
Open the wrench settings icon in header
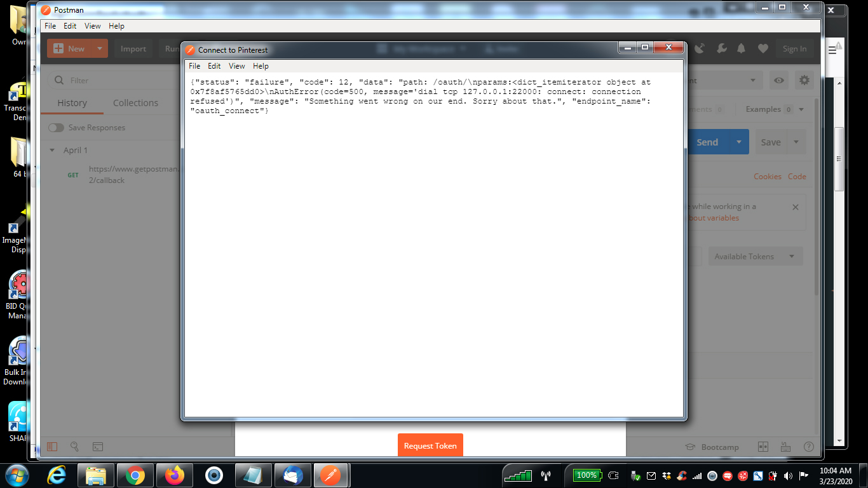(721, 49)
